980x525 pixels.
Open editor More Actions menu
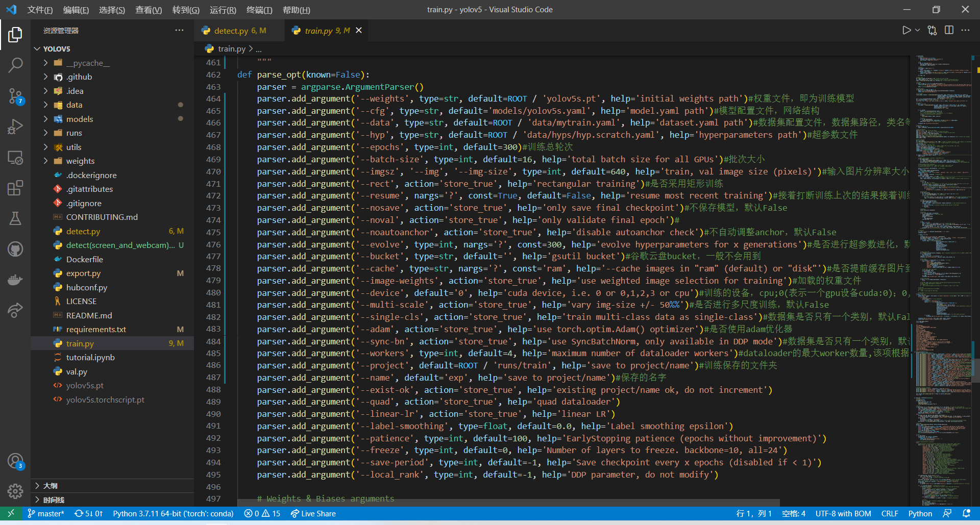pos(965,30)
